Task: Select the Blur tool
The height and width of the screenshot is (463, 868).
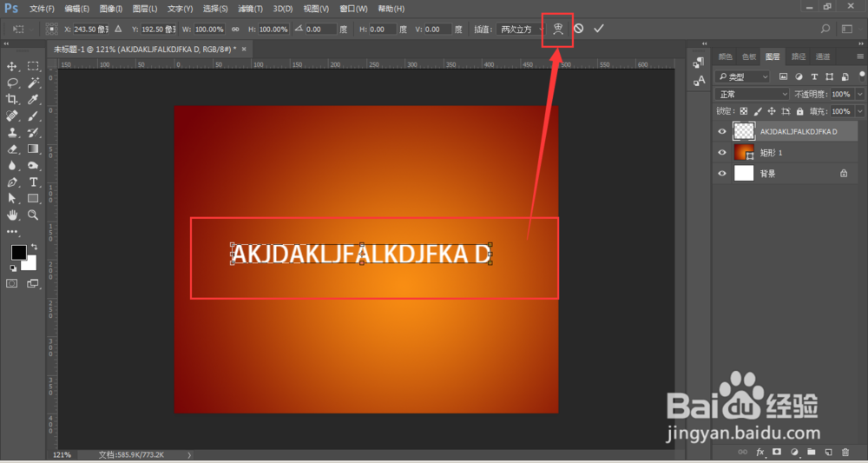Action: (11, 166)
